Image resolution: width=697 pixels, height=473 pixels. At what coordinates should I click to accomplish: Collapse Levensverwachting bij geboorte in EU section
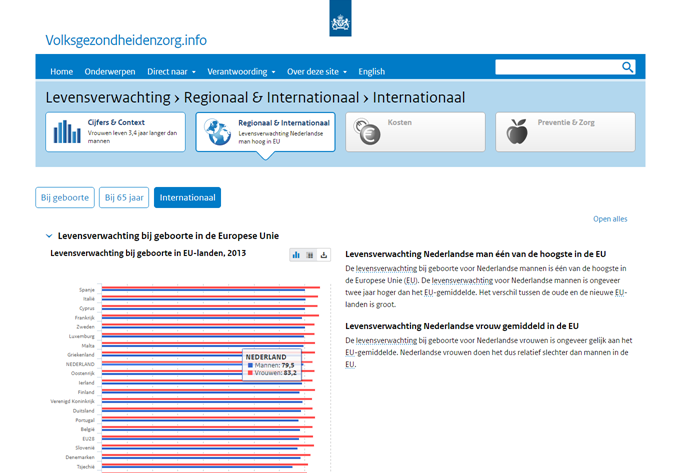[x=49, y=237]
